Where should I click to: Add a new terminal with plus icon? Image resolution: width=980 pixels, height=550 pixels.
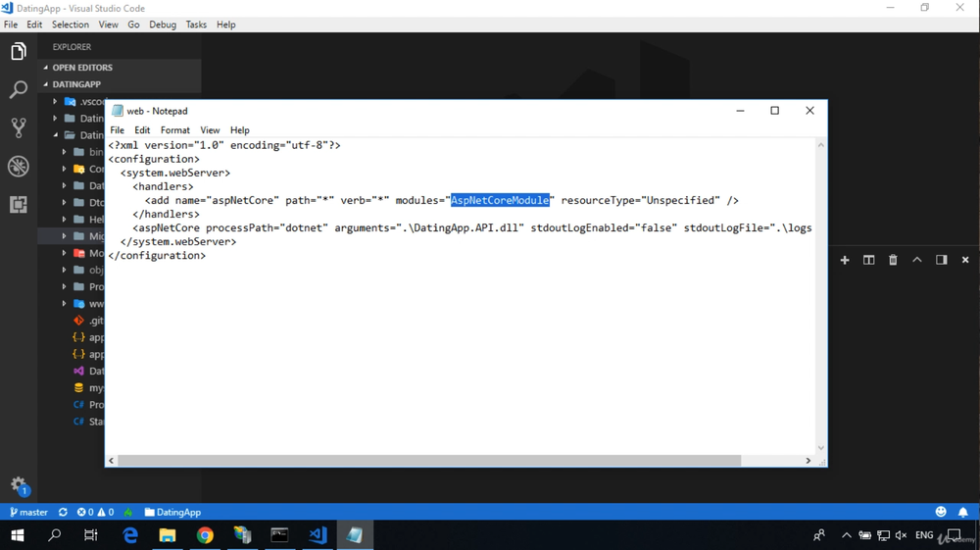click(x=845, y=260)
